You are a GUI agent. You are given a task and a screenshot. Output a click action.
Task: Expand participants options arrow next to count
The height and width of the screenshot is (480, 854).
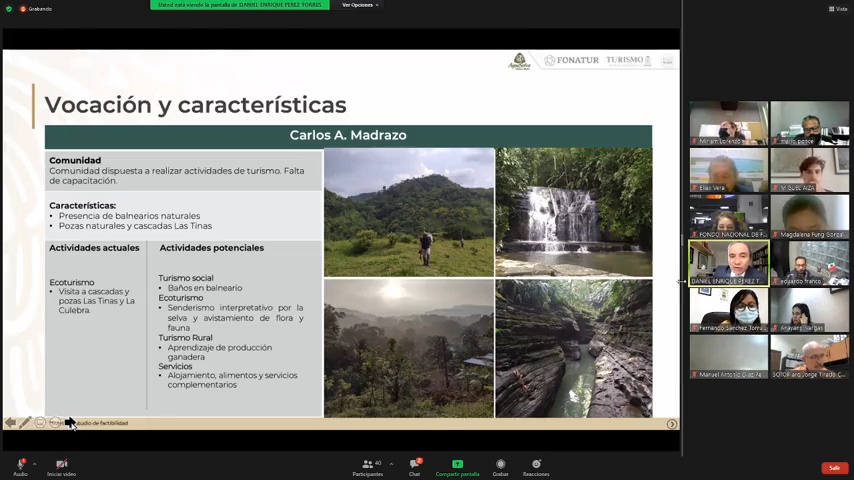pyautogui.click(x=391, y=464)
